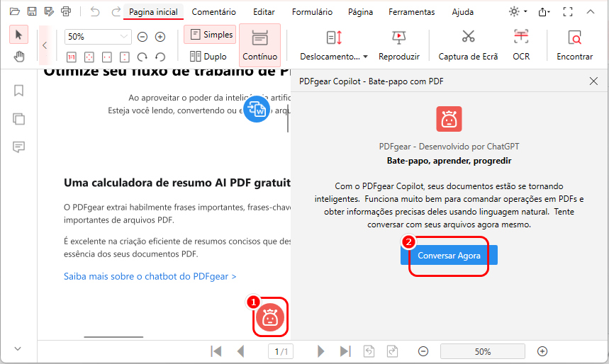
Task: Zoom out with the toolbar minus icon
Action: [x=143, y=37]
